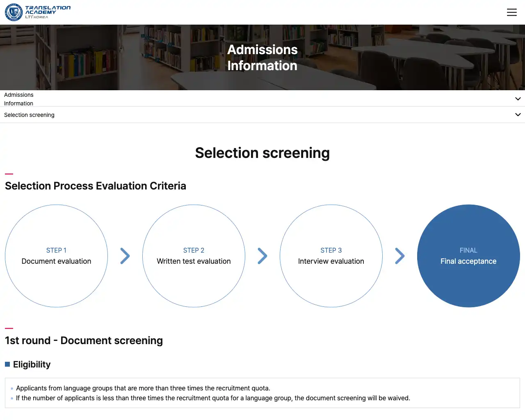Click the 1st round - Document screening heading
The height and width of the screenshot is (420, 525).
(84, 340)
